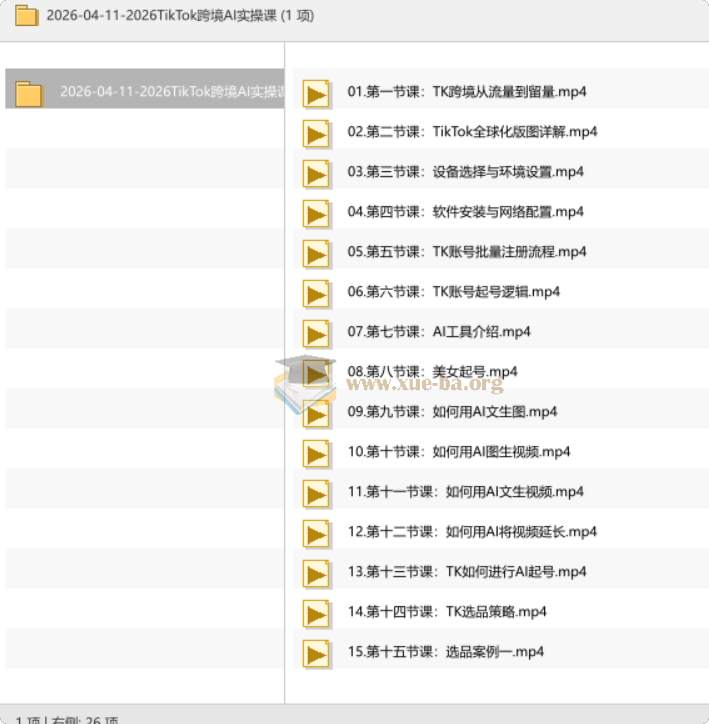The height and width of the screenshot is (724, 709).
Task: Click video icon for 02.第二节课 file
Action: pos(317,134)
